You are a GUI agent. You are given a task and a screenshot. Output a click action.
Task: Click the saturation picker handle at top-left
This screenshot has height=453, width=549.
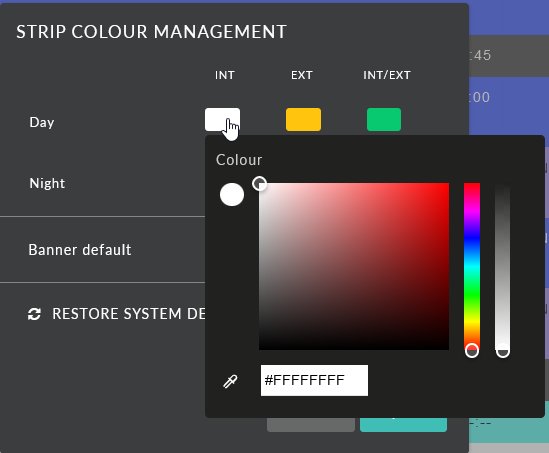[x=259, y=183]
